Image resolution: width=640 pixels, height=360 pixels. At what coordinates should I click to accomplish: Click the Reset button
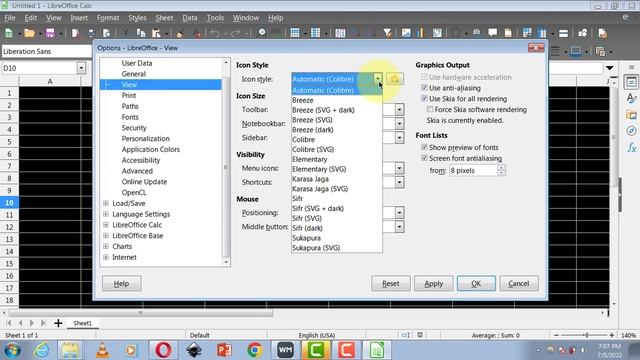tap(391, 283)
